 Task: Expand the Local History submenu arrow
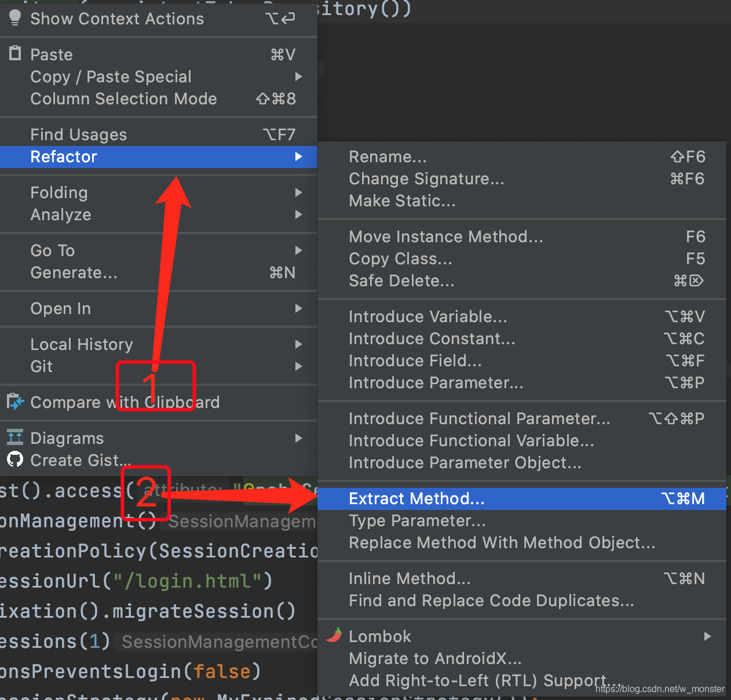click(298, 344)
